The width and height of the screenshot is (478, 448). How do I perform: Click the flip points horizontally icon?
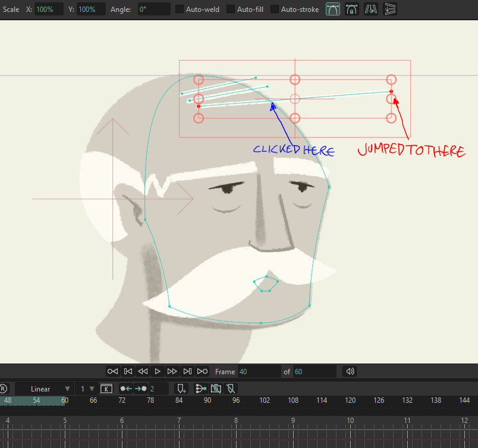(371, 9)
